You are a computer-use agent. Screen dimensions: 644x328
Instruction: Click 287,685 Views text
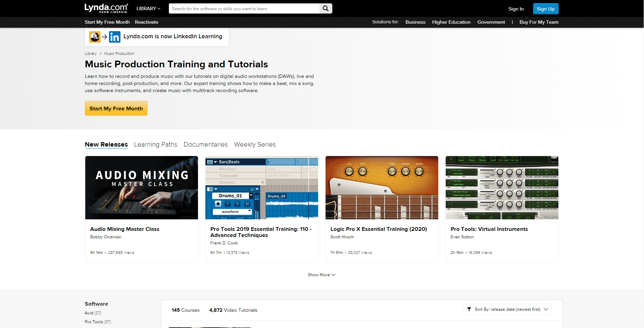coord(121,253)
